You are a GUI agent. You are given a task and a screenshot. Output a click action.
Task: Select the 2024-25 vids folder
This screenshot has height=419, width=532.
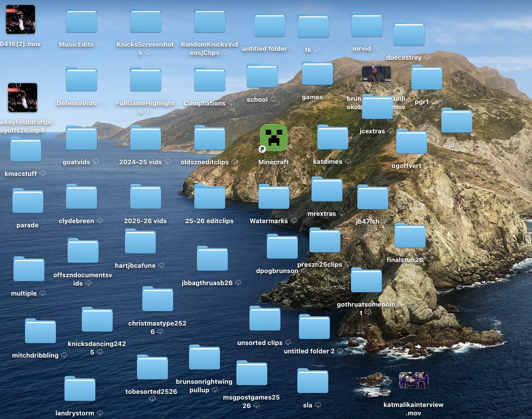(x=145, y=138)
